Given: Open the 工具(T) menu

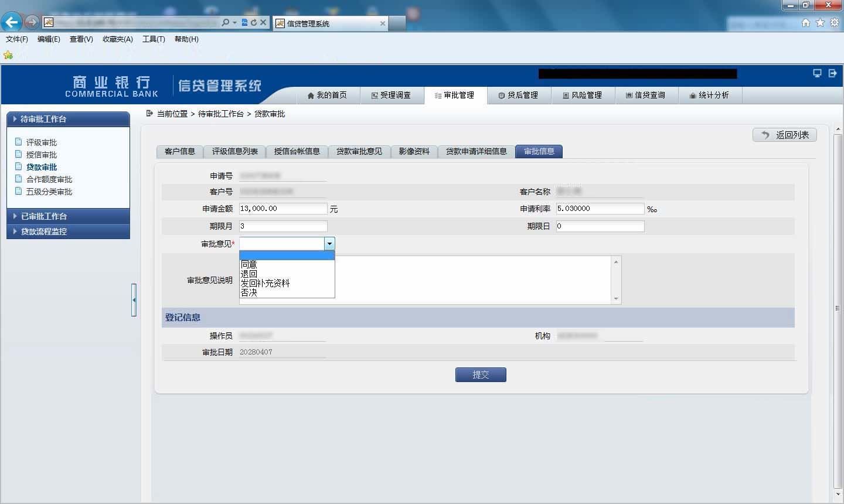Looking at the screenshot, I should [154, 39].
